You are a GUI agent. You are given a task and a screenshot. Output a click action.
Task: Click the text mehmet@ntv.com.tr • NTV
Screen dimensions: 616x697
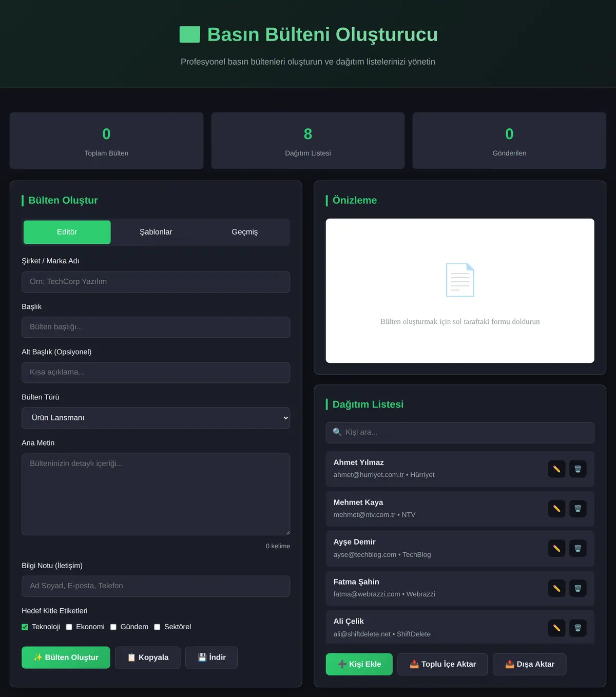coord(375,515)
